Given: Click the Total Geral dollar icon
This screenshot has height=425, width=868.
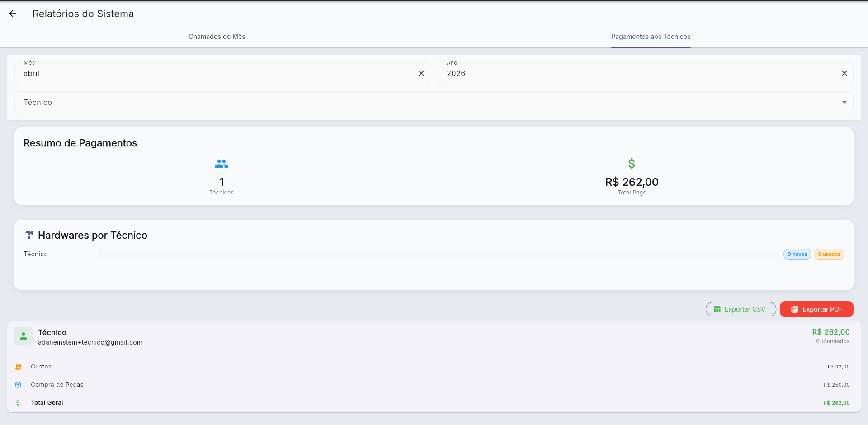Looking at the screenshot, I should pos(18,403).
